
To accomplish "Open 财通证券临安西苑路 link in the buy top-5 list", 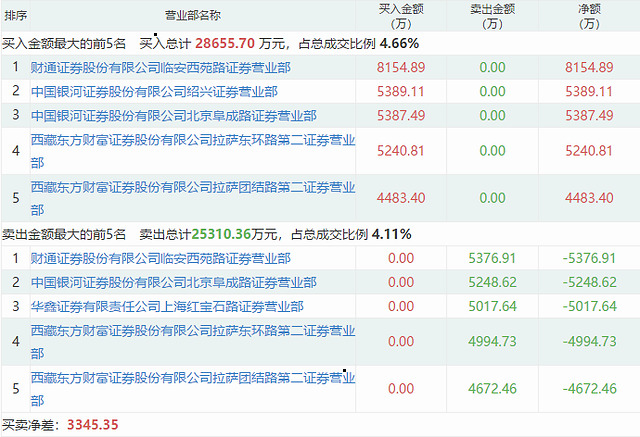I will click(x=160, y=67).
